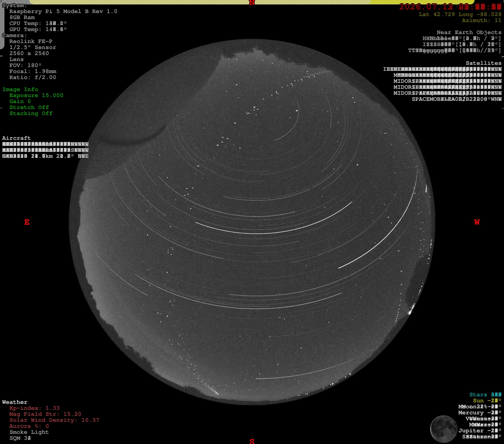
Task: Click the Exposure 15.000 value
Action: [36, 95]
